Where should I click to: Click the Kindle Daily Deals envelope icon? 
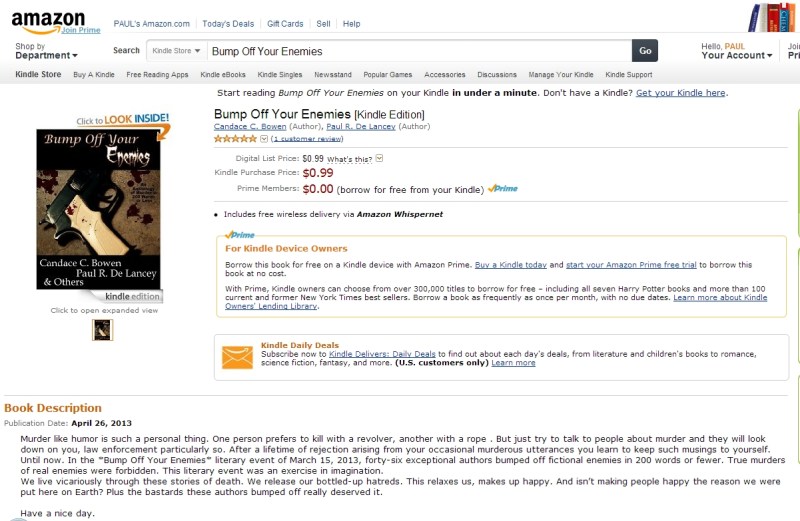click(237, 356)
